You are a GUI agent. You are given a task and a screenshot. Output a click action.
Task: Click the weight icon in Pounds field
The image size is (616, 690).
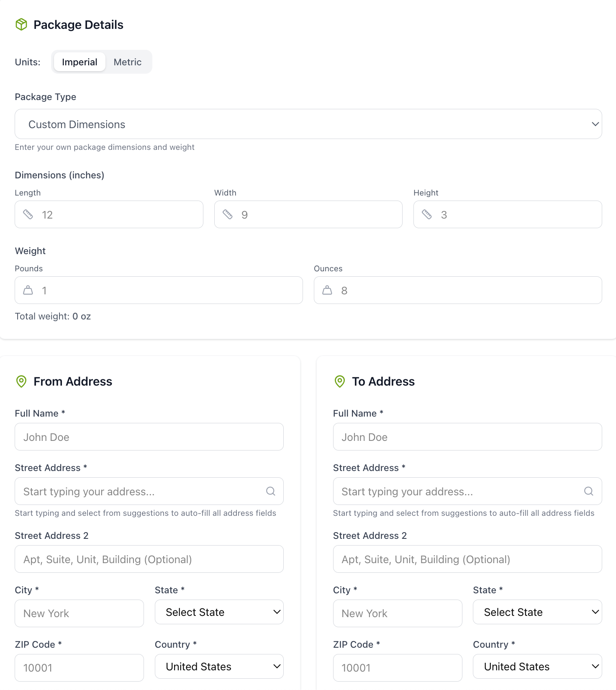click(28, 290)
